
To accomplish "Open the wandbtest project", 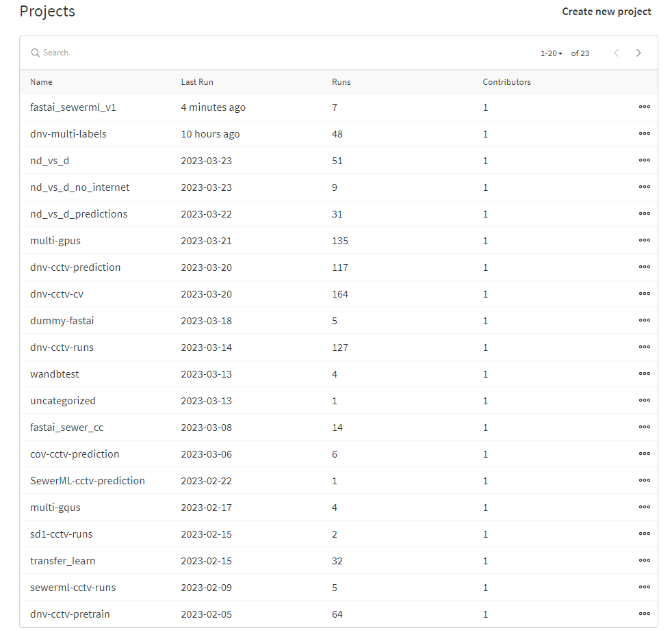I will pyautogui.click(x=55, y=374).
